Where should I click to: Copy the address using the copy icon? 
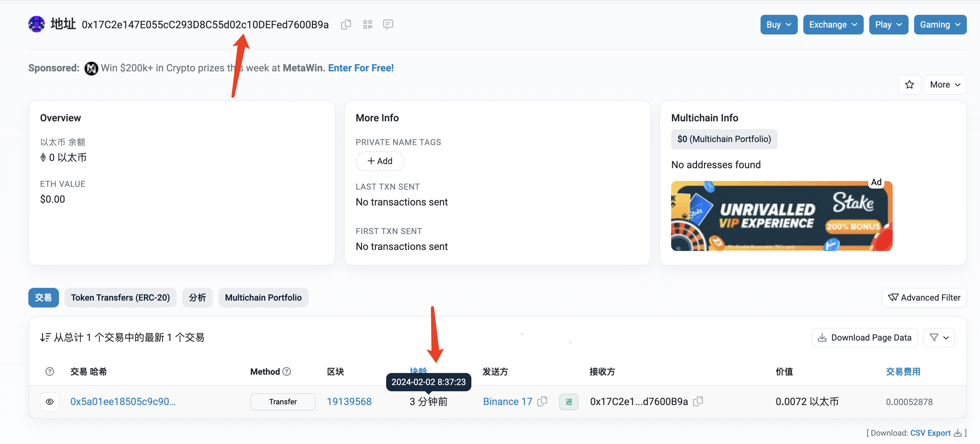[346, 24]
